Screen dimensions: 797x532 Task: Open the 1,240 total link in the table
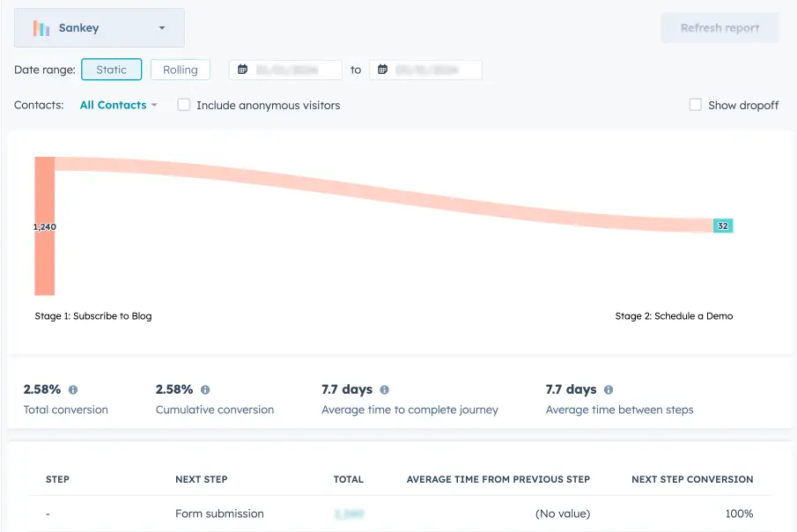pos(349,514)
